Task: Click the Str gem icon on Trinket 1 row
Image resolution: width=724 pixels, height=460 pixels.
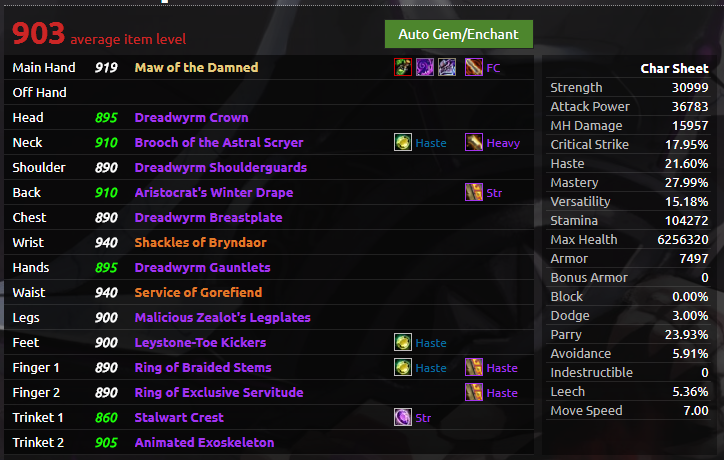Action: coord(403,417)
